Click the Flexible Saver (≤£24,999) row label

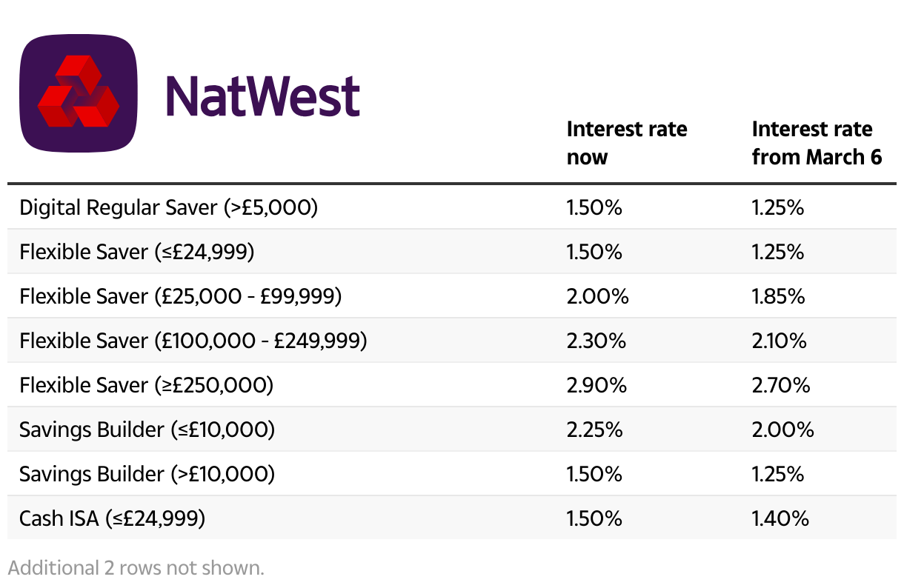coord(137,253)
